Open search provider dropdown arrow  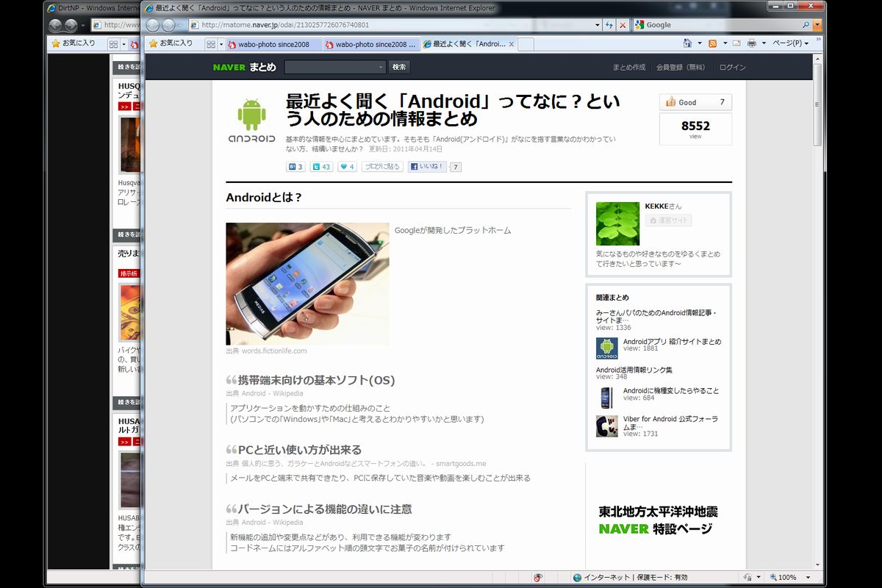click(x=817, y=25)
